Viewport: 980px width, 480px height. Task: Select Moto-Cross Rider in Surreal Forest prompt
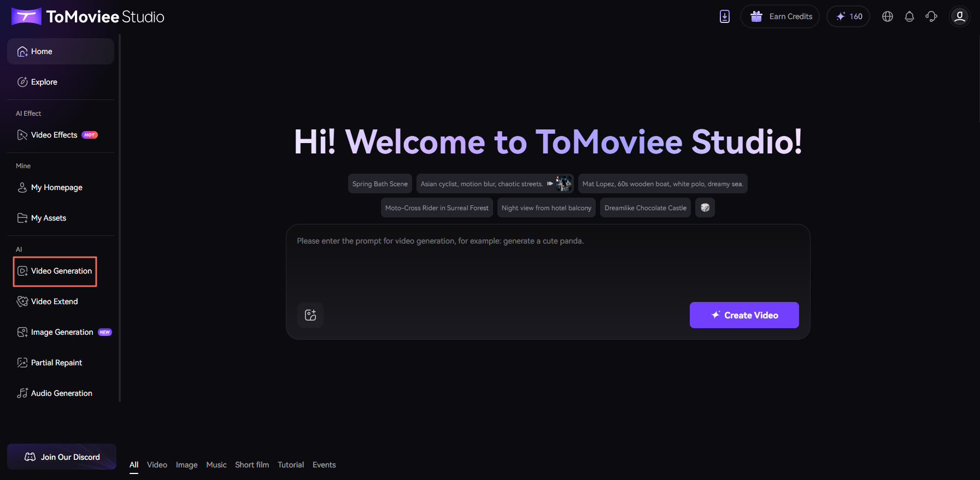pyautogui.click(x=437, y=208)
